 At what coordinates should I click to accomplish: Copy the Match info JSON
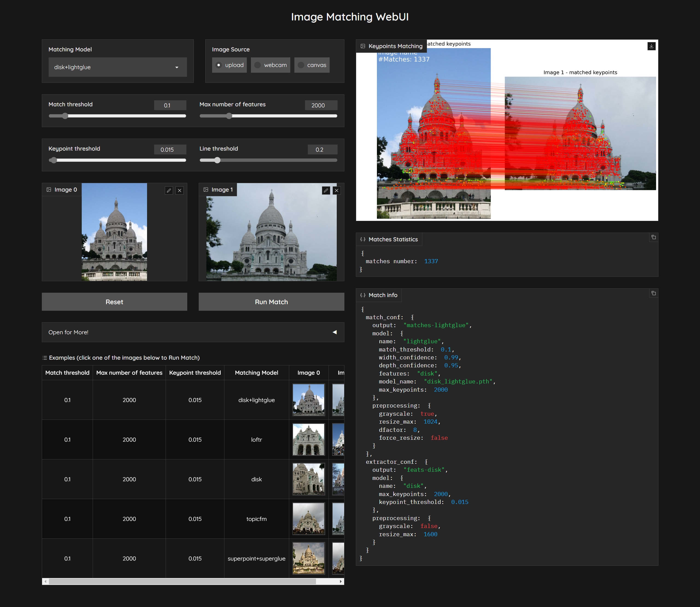tap(654, 293)
